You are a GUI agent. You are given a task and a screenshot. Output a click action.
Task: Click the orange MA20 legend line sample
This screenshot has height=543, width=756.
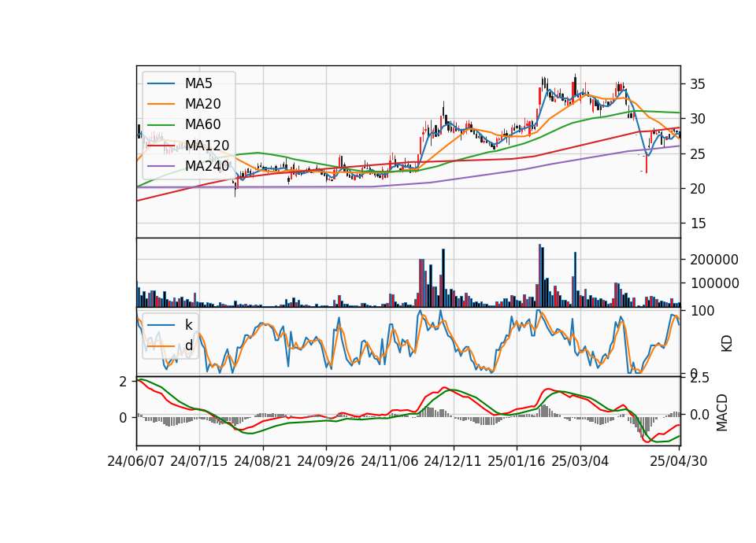point(161,104)
